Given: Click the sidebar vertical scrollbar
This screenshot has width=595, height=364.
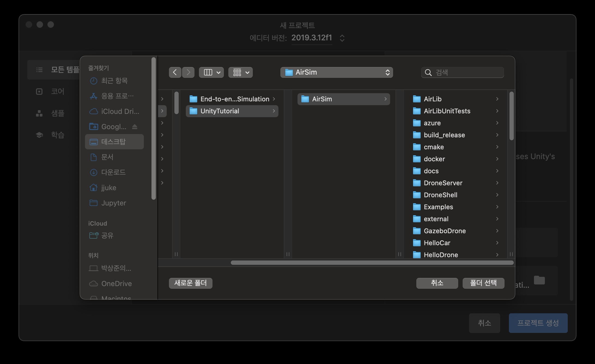Looking at the screenshot, I should 154,128.
